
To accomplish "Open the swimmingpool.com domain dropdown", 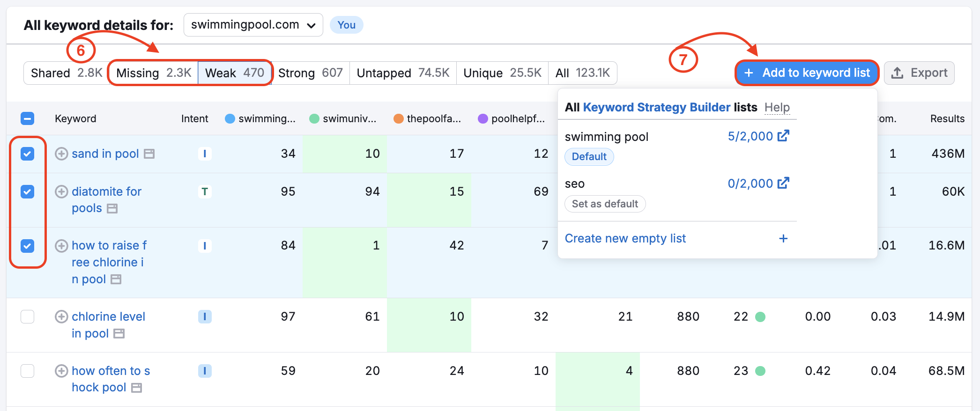I will tap(253, 25).
